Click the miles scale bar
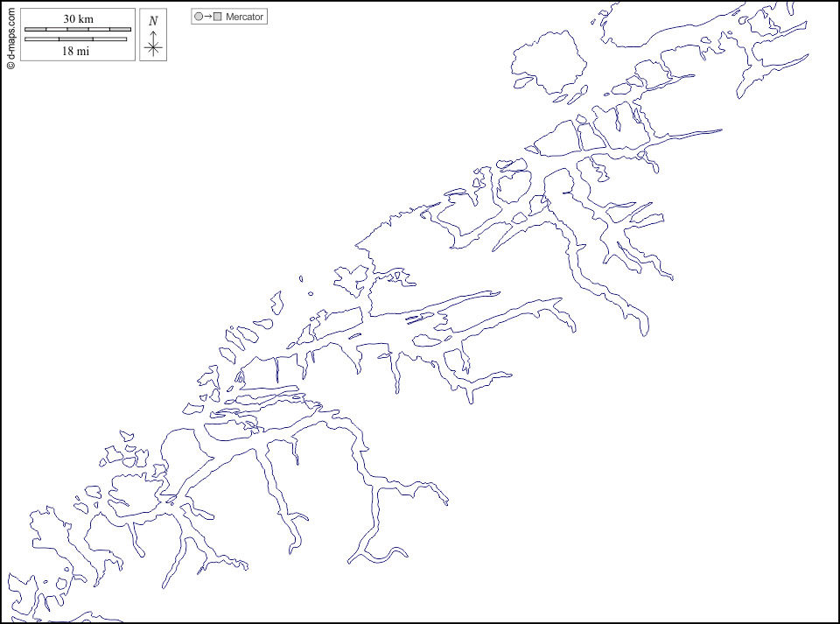 [76, 39]
